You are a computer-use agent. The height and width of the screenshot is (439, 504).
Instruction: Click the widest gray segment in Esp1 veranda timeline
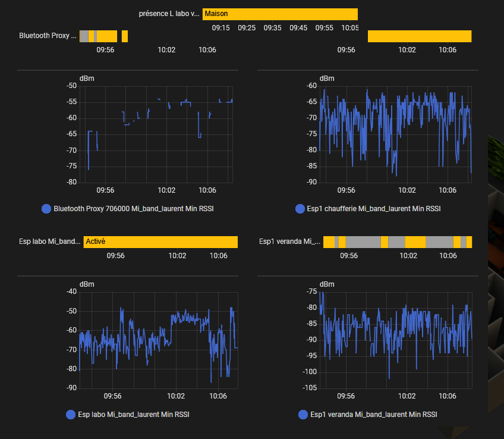point(363,242)
